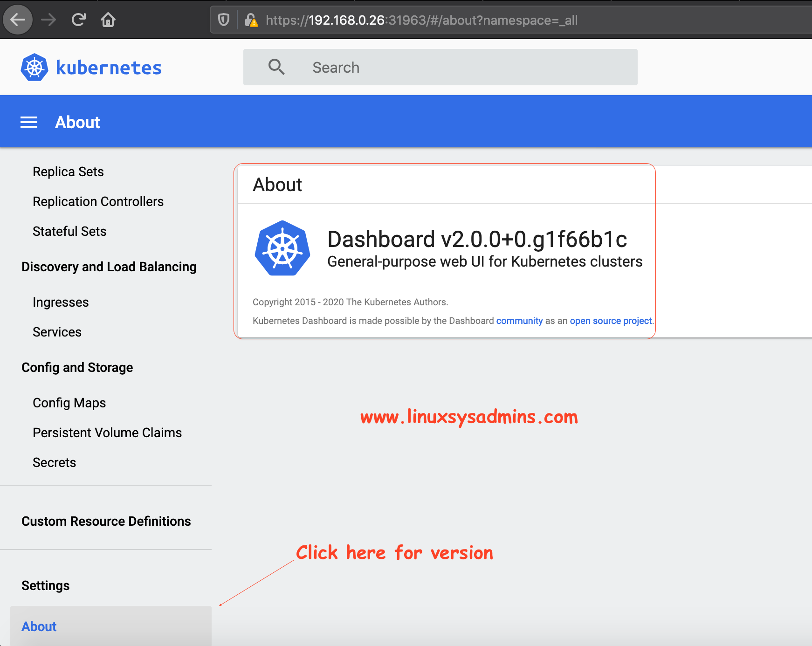The width and height of the screenshot is (812, 646).
Task: Click the browser home icon
Action: coord(108,20)
